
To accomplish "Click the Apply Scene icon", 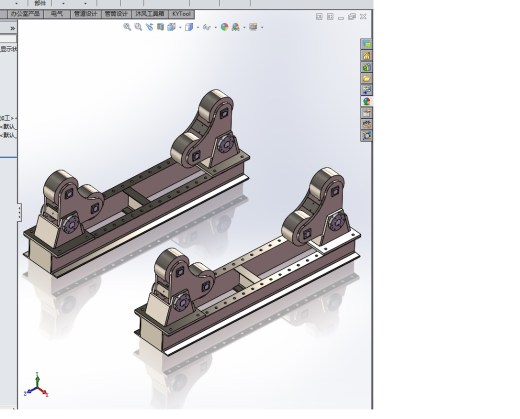I will click(x=235, y=27).
